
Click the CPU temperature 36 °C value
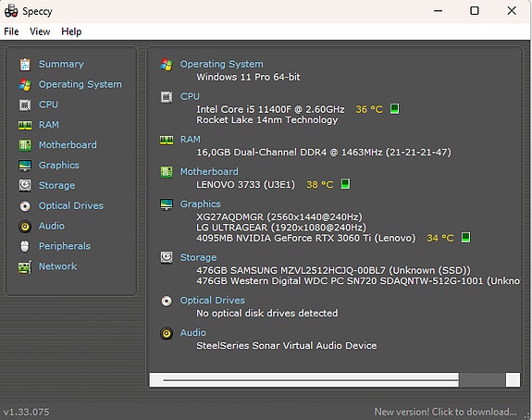(x=369, y=109)
